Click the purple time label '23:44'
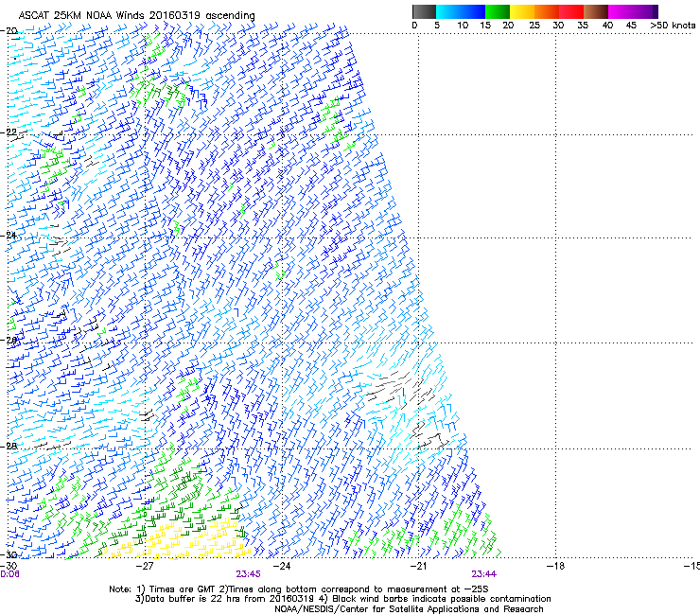 click(484, 574)
